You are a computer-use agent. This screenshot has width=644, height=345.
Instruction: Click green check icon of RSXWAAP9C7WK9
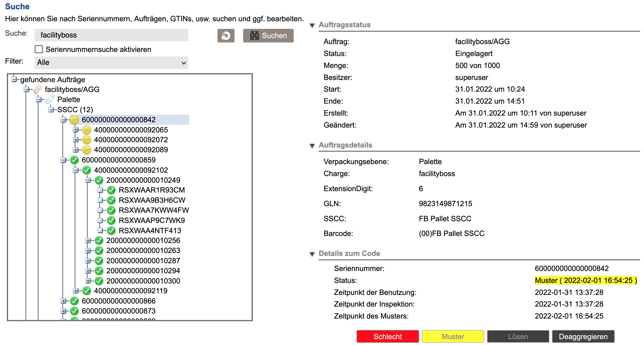111,220
